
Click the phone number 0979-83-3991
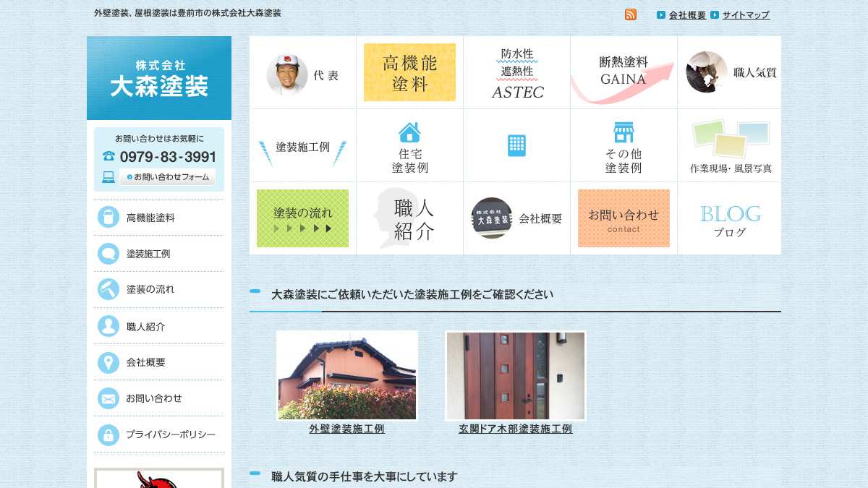tap(168, 157)
